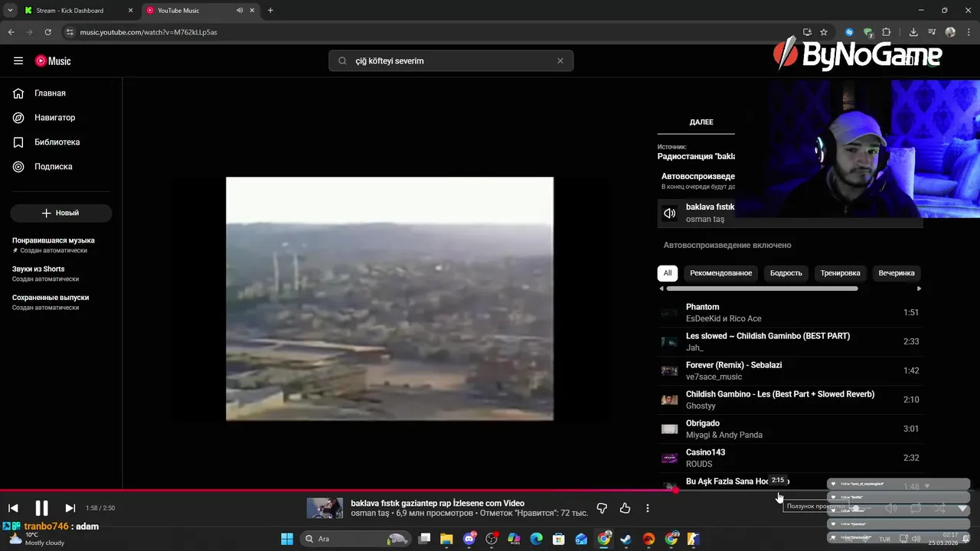Open Chrome's three-dot menu

969,32
